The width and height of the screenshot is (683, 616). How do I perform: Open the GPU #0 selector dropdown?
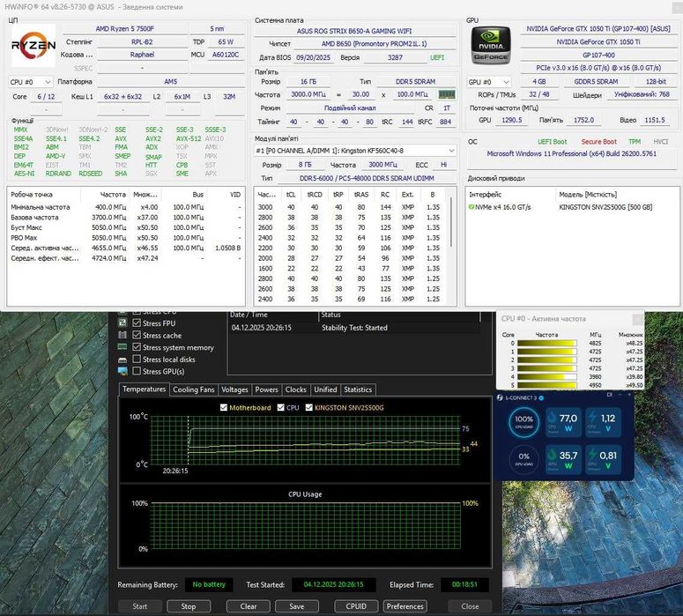tap(488, 82)
